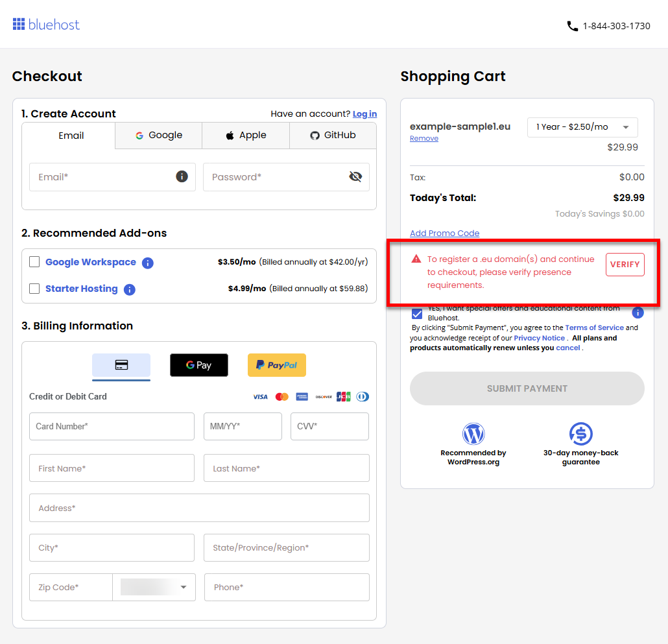668x644 pixels.
Task: Click SUBMIT PAYMENT button
Action: (x=527, y=388)
